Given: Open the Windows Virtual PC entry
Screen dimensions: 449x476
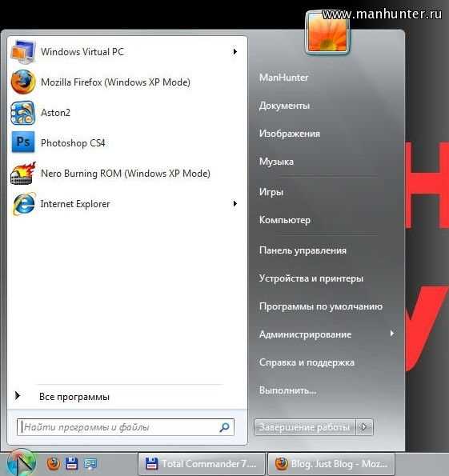Looking at the screenshot, I should tap(126, 52).
